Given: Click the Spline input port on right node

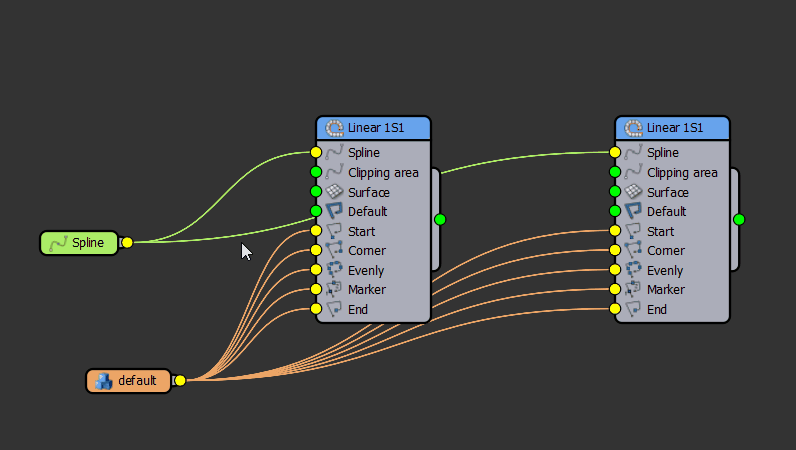Looking at the screenshot, I should click(615, 153).
